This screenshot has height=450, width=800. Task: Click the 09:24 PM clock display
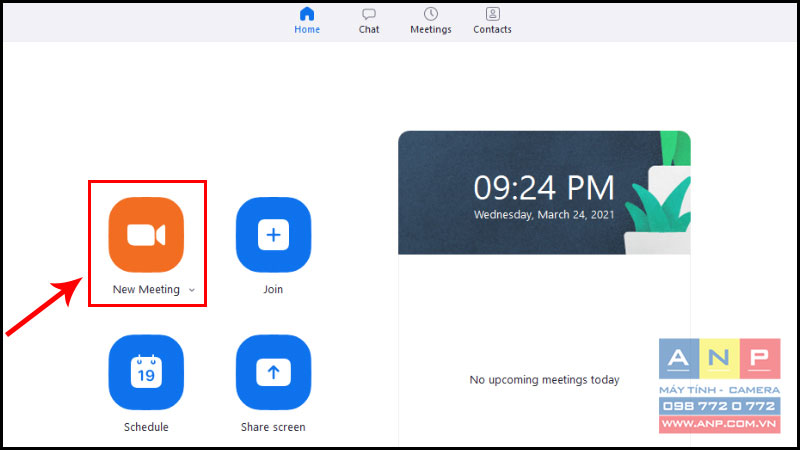coord(544,188)
